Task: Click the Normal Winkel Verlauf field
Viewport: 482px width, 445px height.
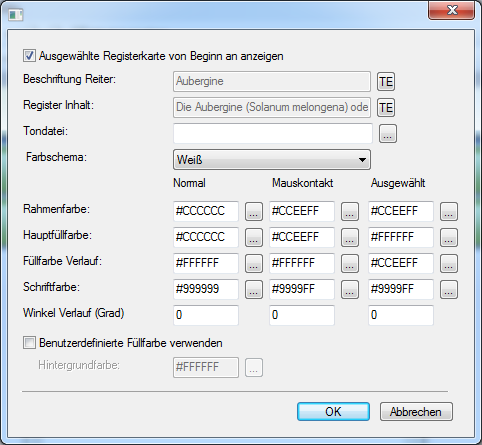Action: (206, 315)
